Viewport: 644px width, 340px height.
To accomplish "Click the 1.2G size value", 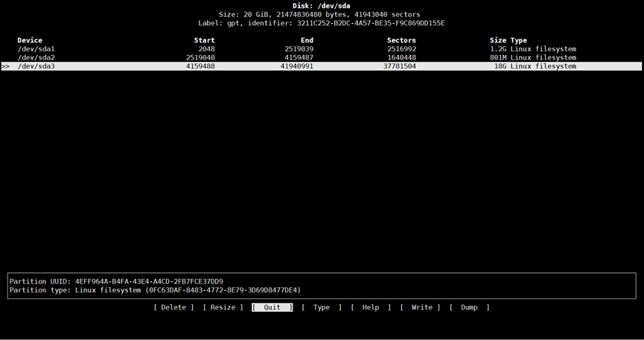I will tap(498, 49).
